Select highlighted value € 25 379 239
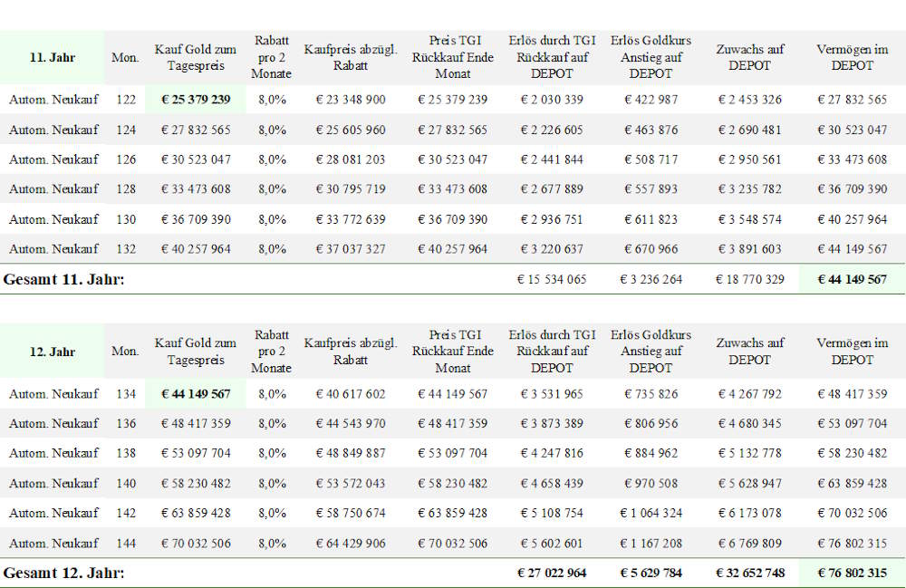The height and width of the screenshot is (588, 906). click(x=196, y=100)
